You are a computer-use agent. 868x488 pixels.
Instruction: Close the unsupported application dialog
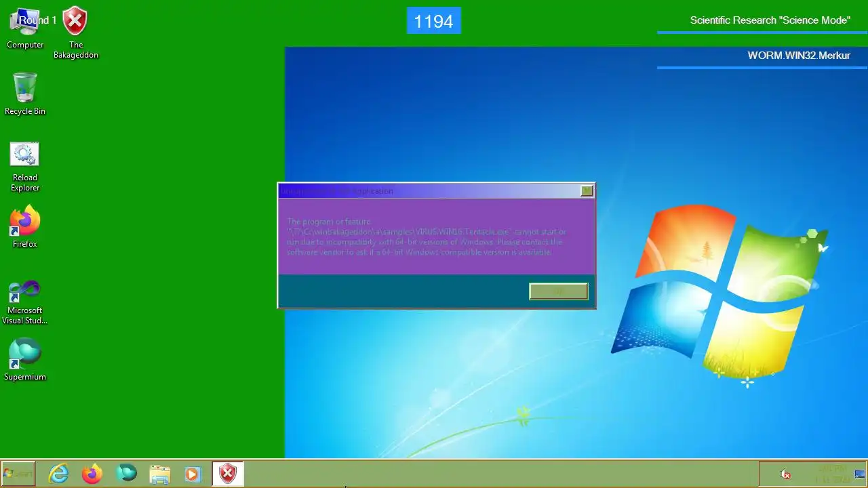coord(587,191)
